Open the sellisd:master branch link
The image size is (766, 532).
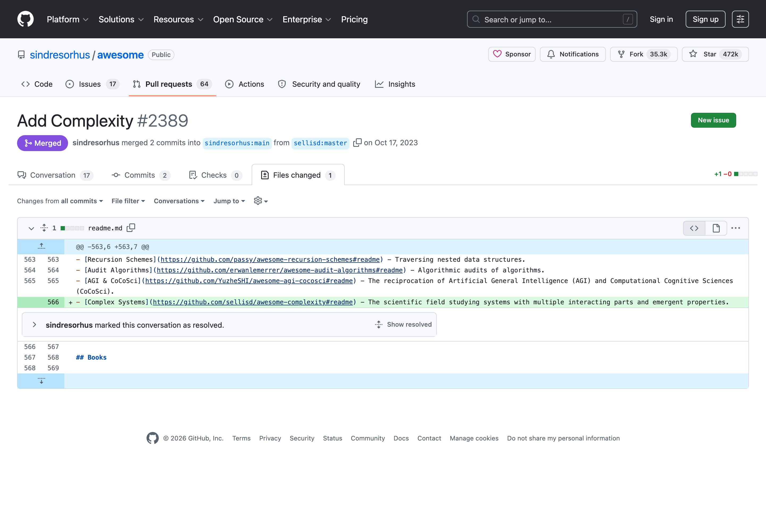(x=320, y=143)
